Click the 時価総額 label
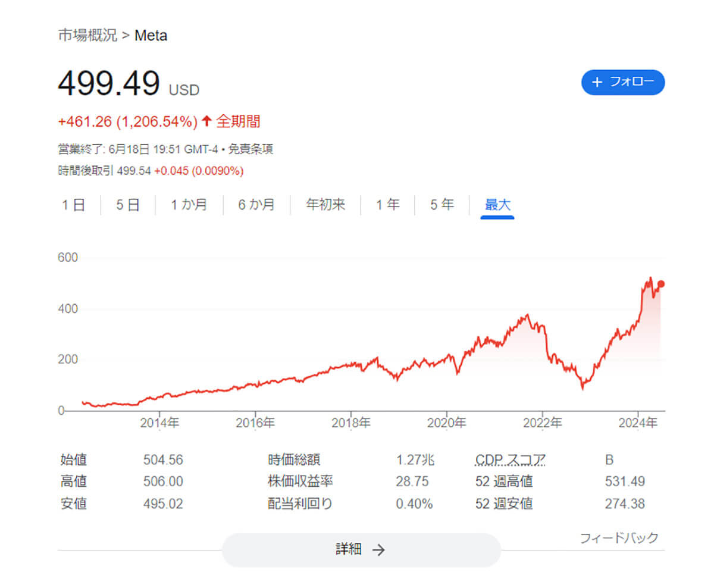The height and width of the screenshot is (588, 714). 295,460
